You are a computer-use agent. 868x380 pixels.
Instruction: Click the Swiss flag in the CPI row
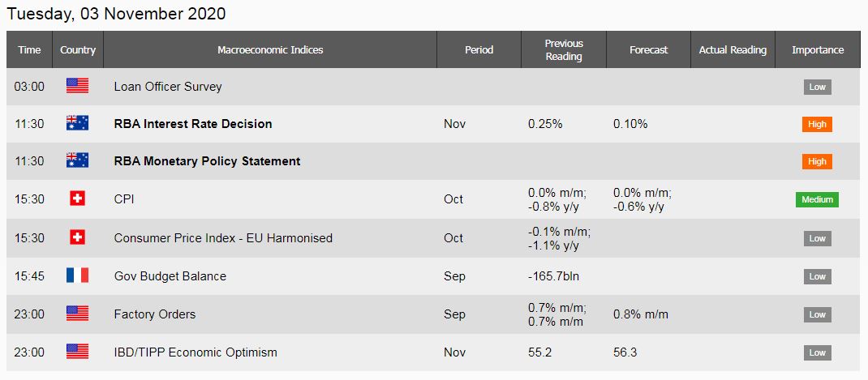tap(78, 199)
